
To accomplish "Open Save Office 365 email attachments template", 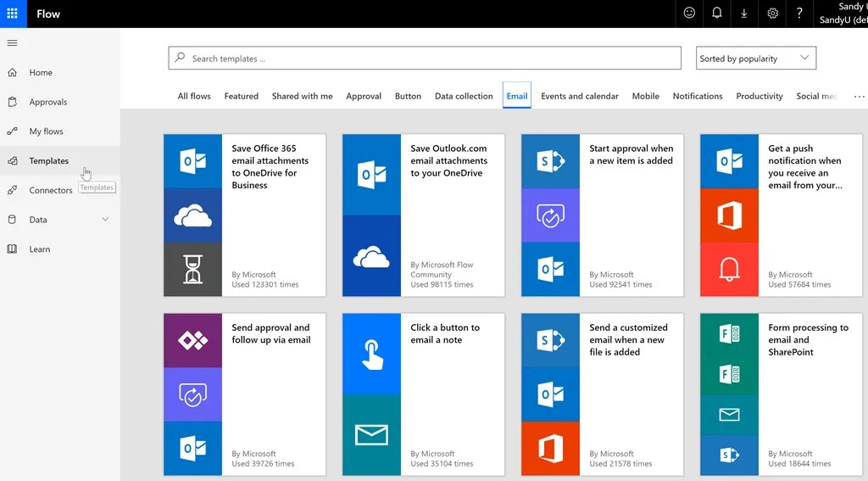I will [x=245, y=215].
